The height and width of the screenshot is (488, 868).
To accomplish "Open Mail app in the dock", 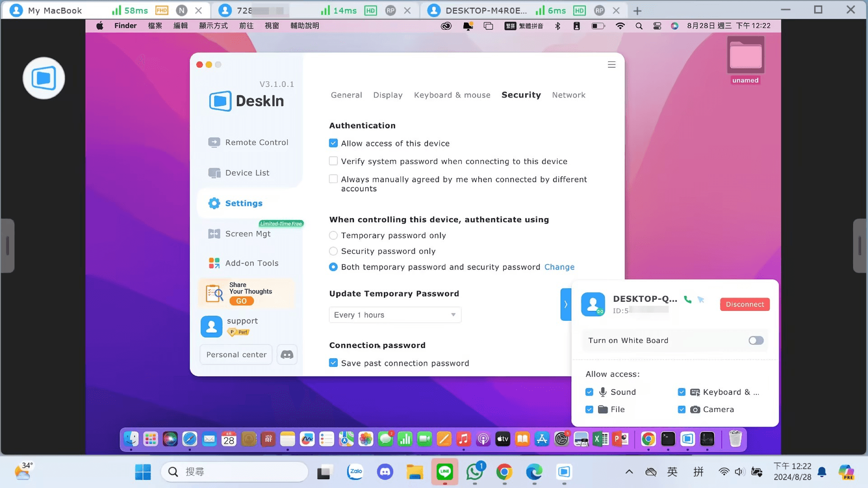I will tap(210, 439).
